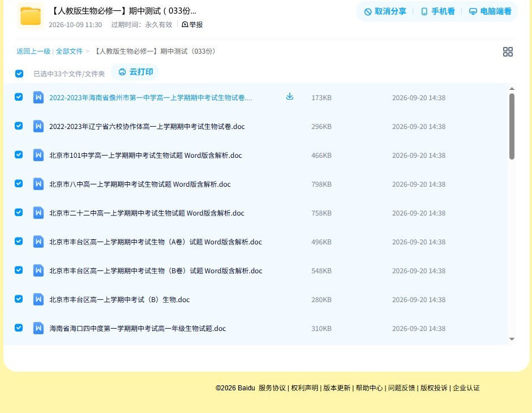
Task: Toggle the select-all checkbox
Action: pyautogui.click(x=19, y=74)
